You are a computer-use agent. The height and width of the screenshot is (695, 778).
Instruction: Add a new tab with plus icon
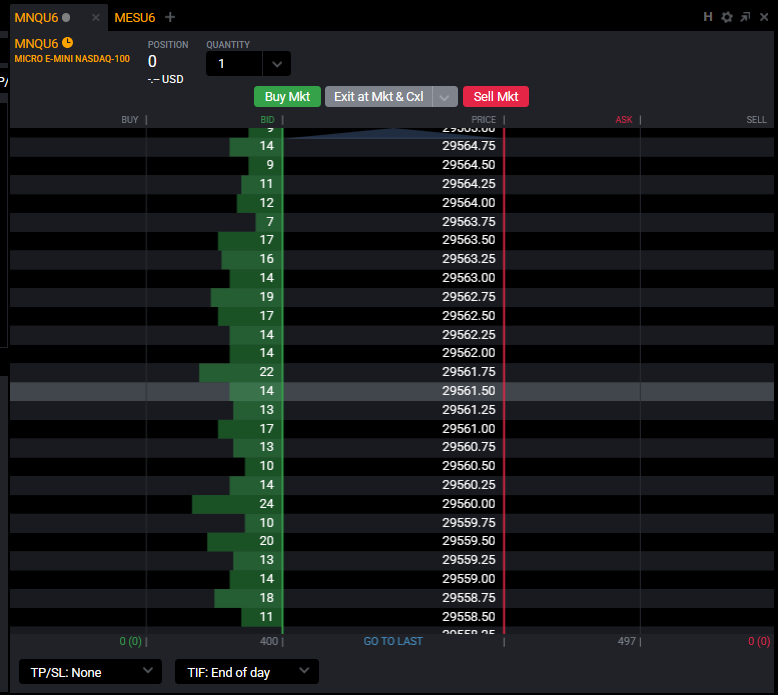pos(170,17)
